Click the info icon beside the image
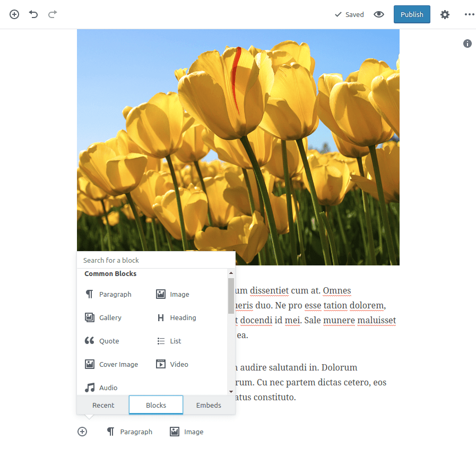This screenshot has width=476, height=456. pos(468,44)
